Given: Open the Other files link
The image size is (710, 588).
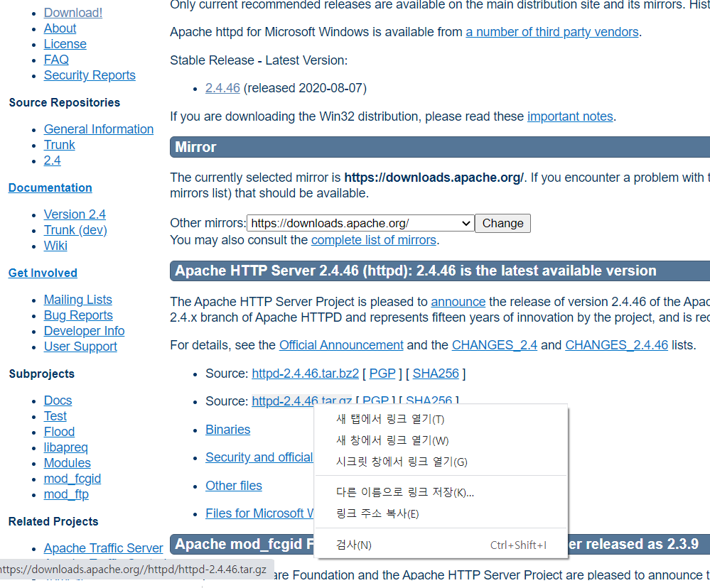Looking at the screenshot, I should 234,486.
